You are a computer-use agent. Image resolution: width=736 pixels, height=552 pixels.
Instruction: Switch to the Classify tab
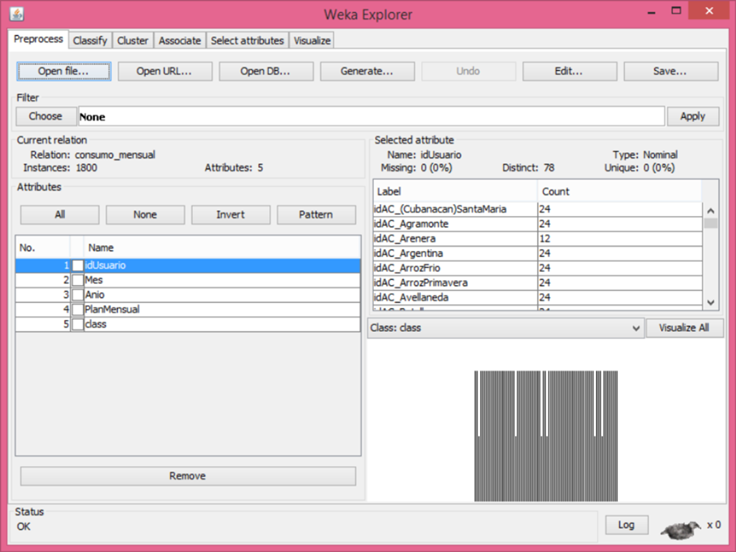pyautogui.click(x=90, y=40)
